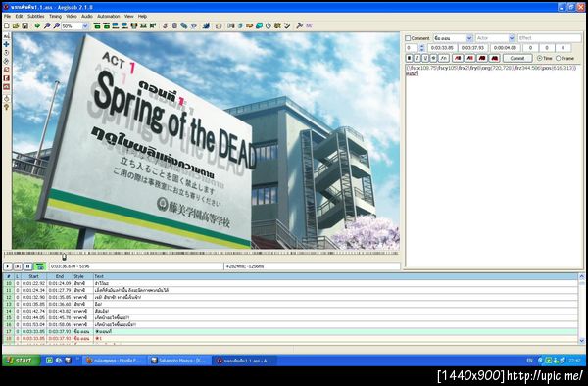Click the Save subtitles floppy icon
The height and width of the screenshot is (386, 588).
tap(25, 25)
